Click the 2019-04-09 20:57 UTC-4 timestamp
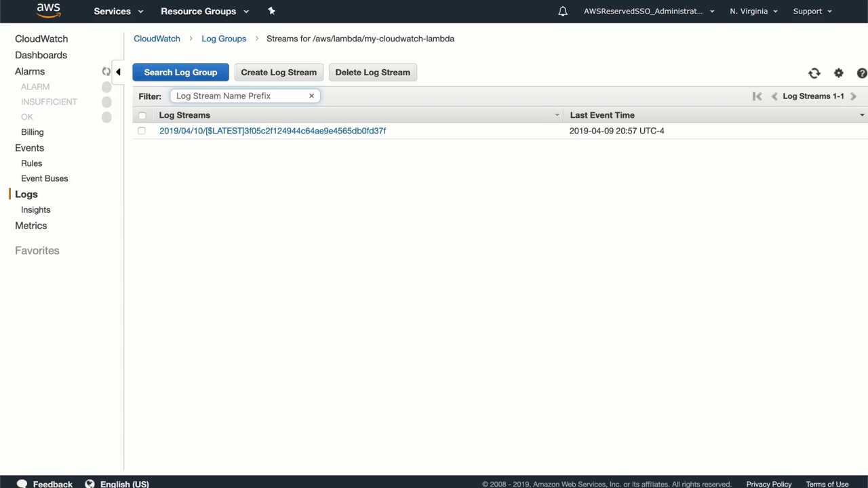The height and width of the screenshot is (488, 868). click(617, 131)
